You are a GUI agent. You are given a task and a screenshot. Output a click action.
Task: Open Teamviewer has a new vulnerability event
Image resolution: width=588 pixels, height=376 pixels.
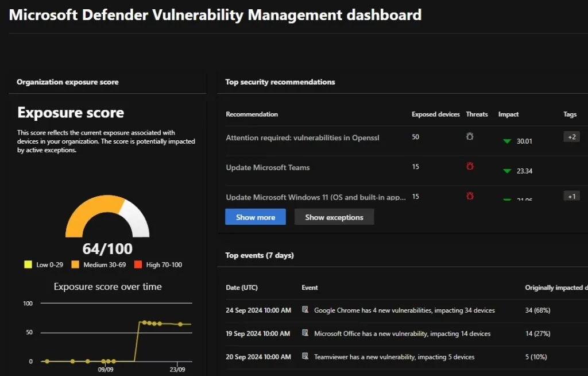click(394, 357)
